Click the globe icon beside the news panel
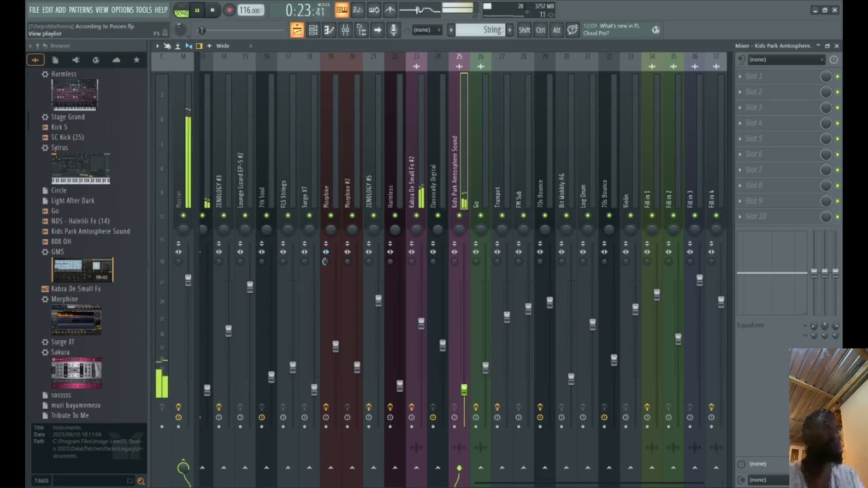 pos(656,30)
